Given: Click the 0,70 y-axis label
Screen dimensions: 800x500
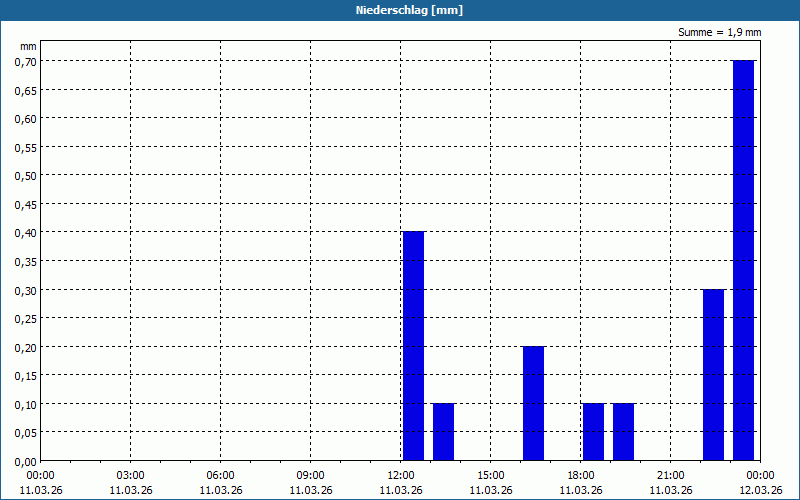Looking at the screenshot, I should (26, 62).
